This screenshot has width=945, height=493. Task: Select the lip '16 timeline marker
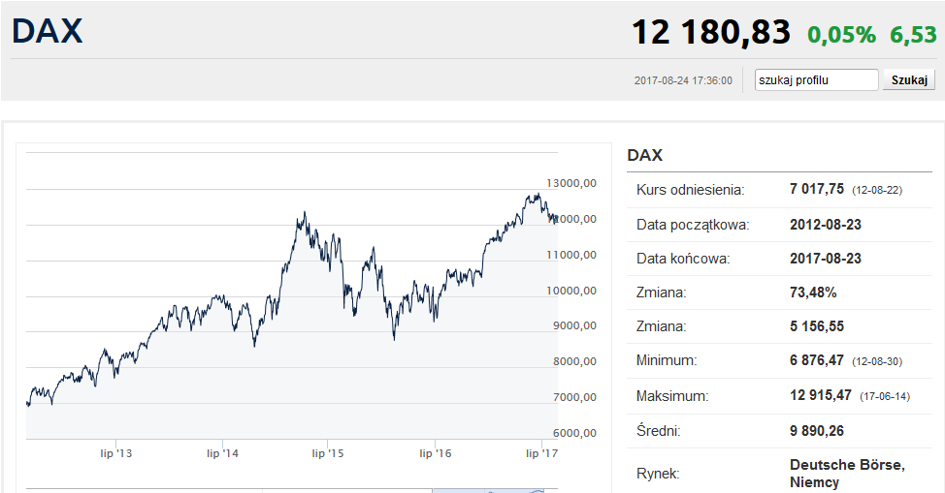pos(435,453)
